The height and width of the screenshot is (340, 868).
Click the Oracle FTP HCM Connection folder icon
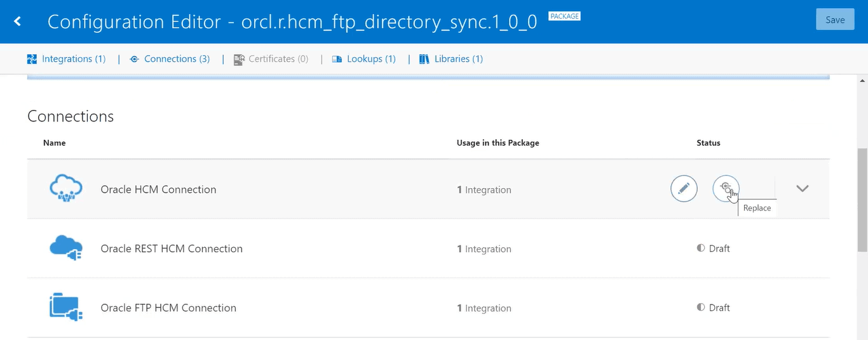[66, 307]
